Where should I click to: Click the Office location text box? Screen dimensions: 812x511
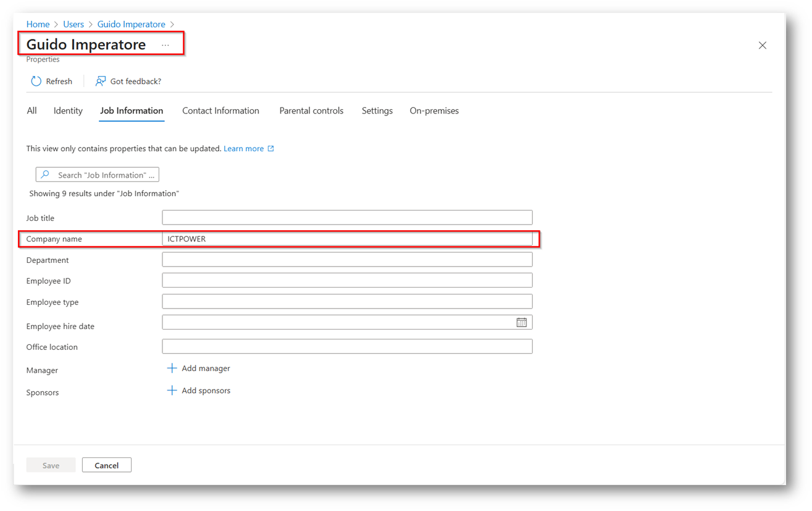pyautogui.click(x=346, y=347)
